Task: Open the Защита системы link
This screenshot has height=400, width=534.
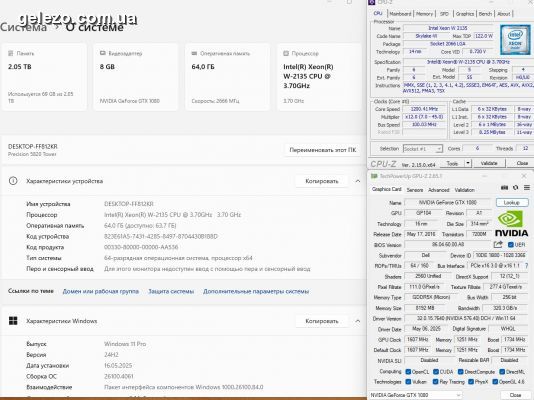Action: 171,291
